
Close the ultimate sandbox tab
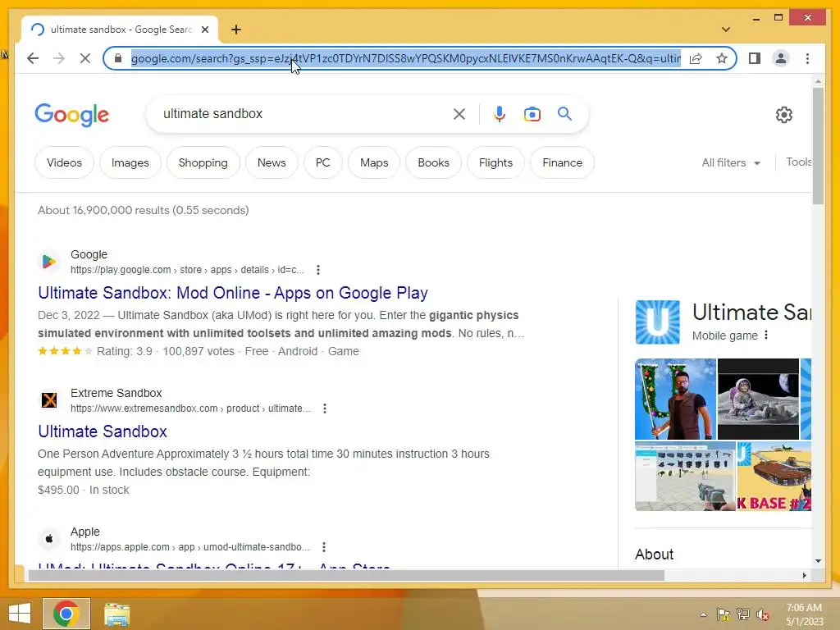pyautogui.click(x=204, y=30)
